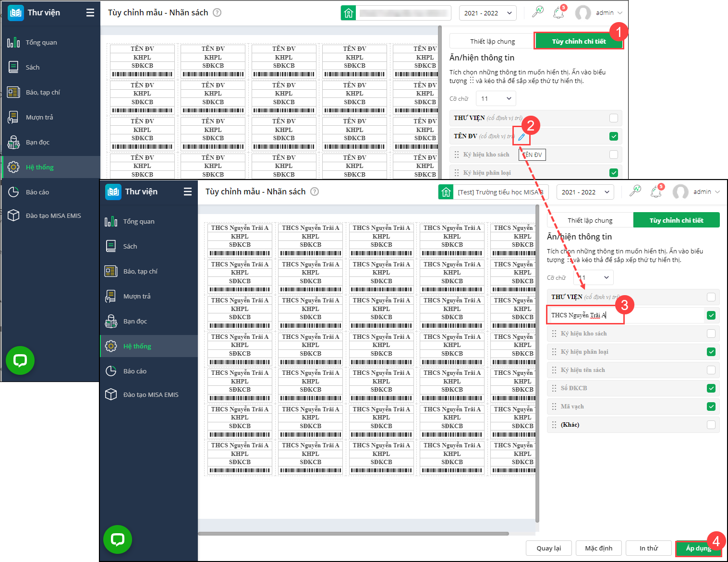Click the back window preview vertical scrollbar

(x=440, y=102)
